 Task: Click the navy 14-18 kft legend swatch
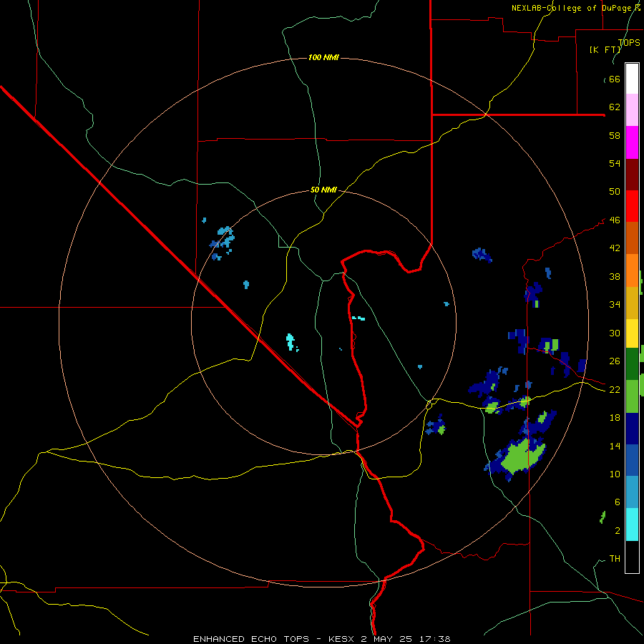[632, 429]
